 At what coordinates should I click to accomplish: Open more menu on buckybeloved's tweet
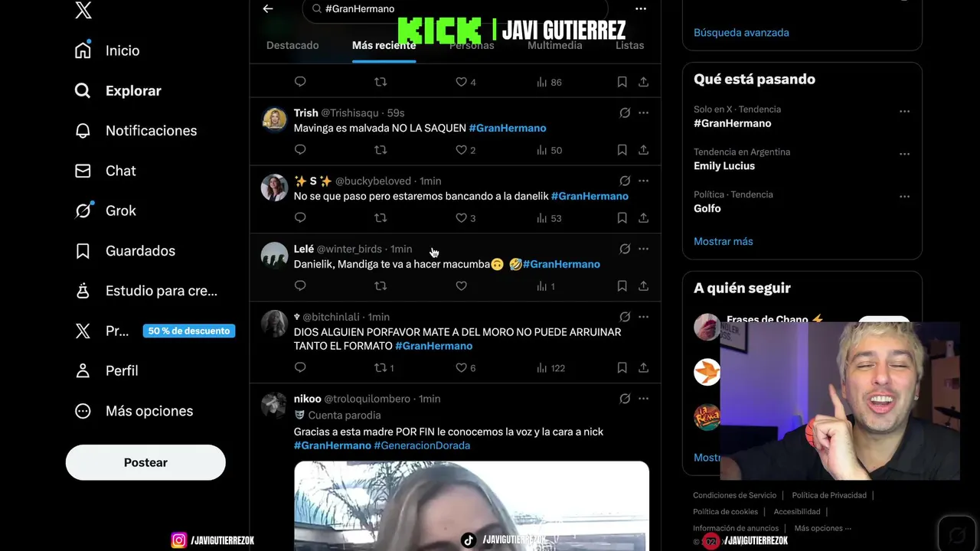tap(643, 181)
